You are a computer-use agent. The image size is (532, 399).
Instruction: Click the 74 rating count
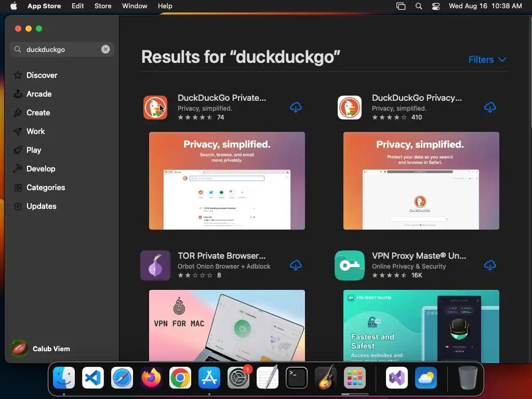pyautogui.click(x=220, y=117)
